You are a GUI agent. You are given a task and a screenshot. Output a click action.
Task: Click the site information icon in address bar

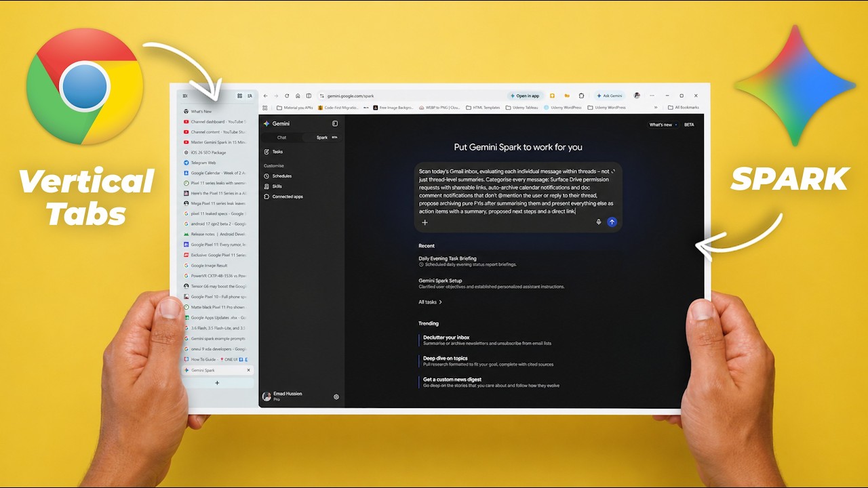pos(322,96)
